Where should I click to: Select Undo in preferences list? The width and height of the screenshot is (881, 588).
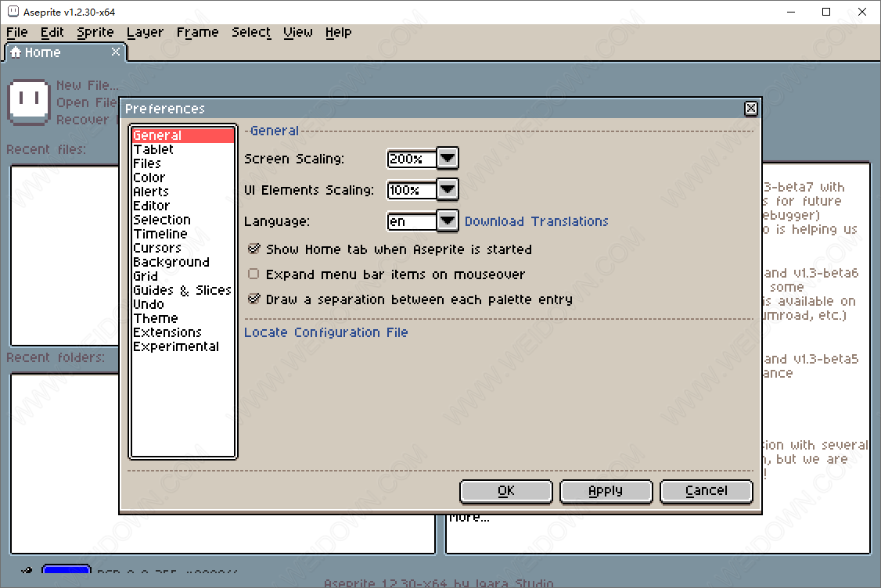coord(182,304)
